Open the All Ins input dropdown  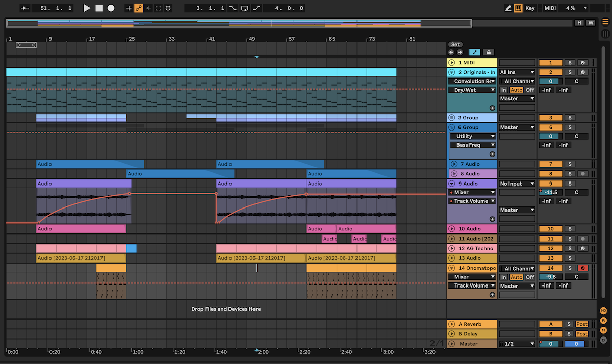tap(518, 72)
